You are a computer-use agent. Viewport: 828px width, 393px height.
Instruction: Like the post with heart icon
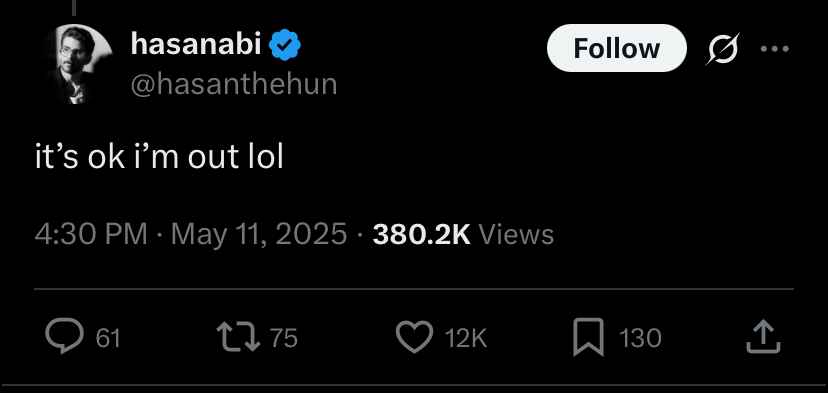coord(415,337)
